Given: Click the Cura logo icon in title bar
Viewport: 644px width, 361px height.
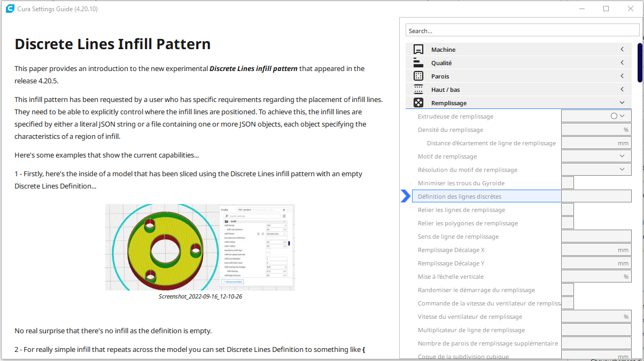Looking at the screenshot, I should click(x=10, y=9).
